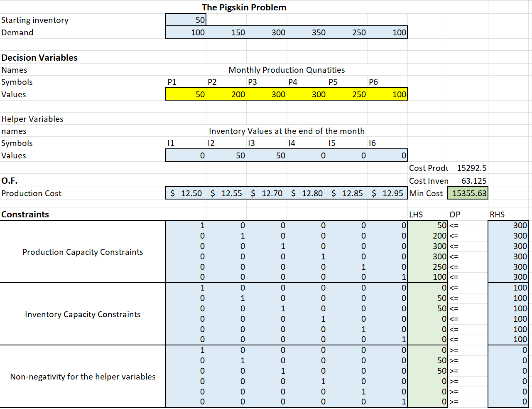This screenshot has height=409, width=532.
Task: Select the $12.95 production cost cell
Action: (387, 193)
